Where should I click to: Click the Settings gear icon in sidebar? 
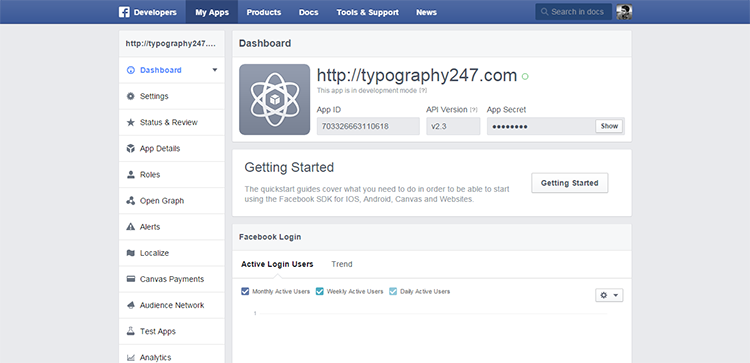point(131,96)
